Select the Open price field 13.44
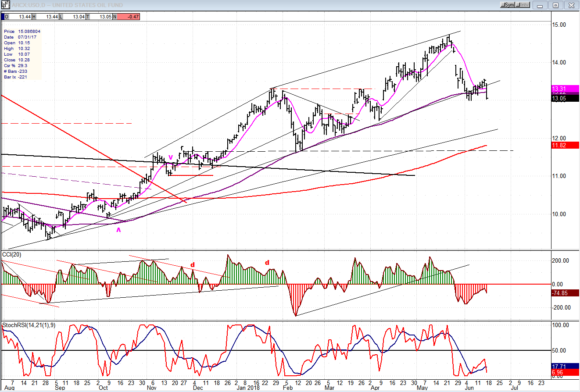This screenshot has height=392, width=580. coord(25,17)
